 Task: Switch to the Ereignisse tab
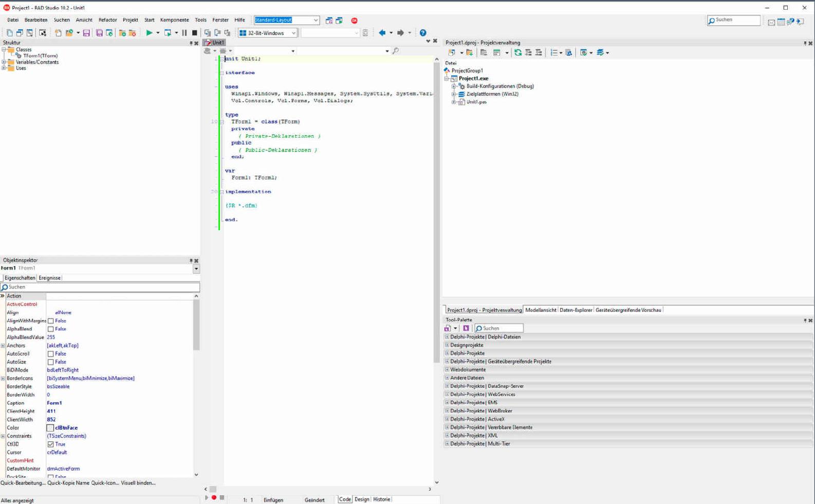pyautogui.click(x=49, y=278)
